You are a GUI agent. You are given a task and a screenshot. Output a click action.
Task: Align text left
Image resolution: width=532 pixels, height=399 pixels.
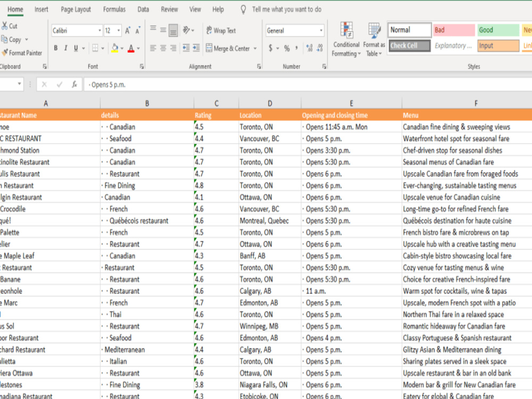pyautogui.click(x=153, y=48)
